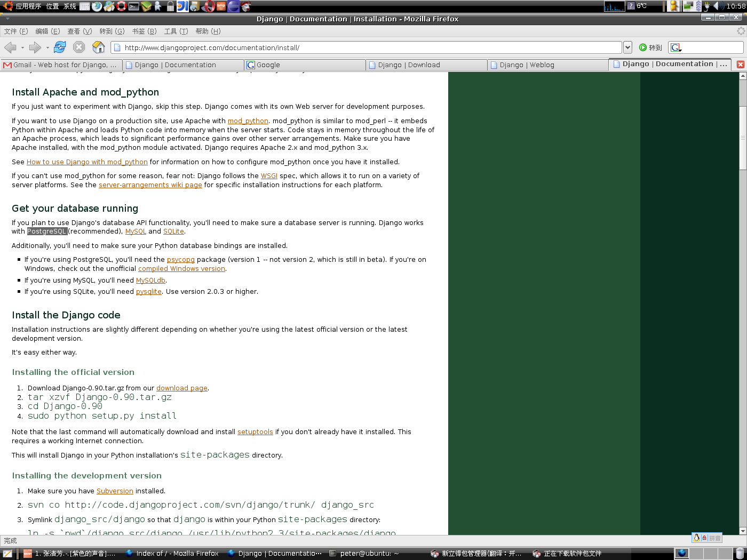Screen dimensions: 747x560
Task: Click the network monitor icon
Action: 688,6
